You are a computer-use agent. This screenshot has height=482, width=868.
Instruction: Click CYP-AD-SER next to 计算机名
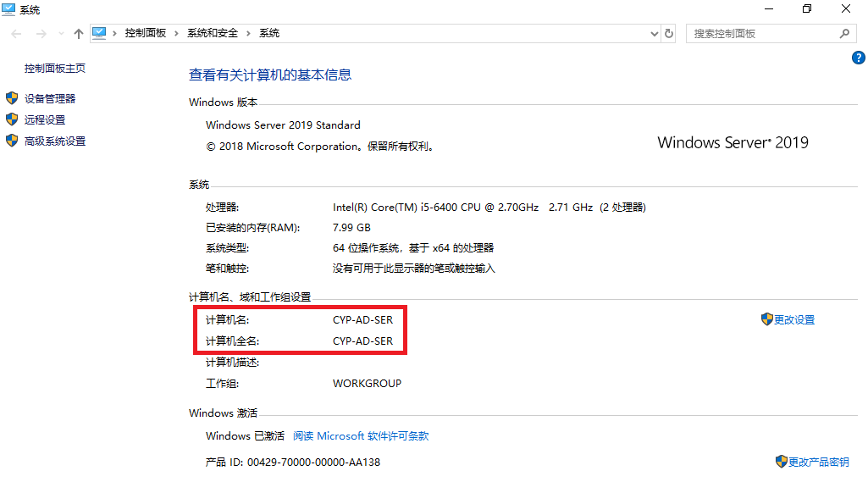(x=362, y=320)
